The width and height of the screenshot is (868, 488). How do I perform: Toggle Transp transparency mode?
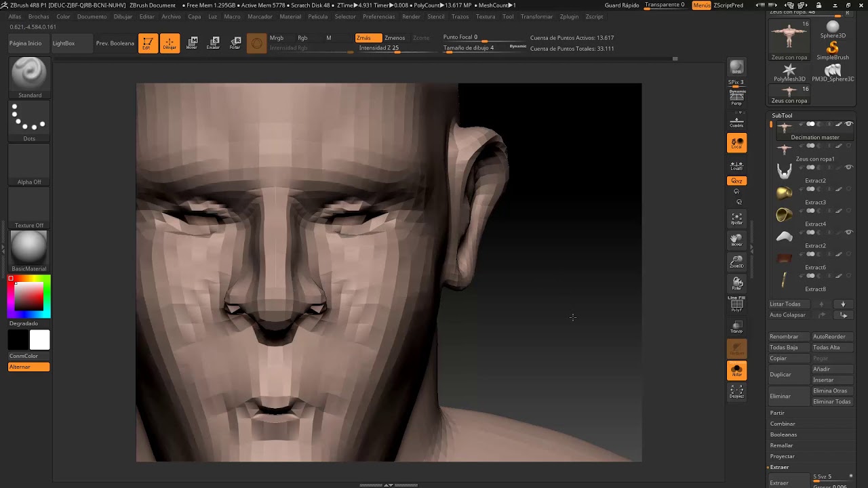coord(736,327)
